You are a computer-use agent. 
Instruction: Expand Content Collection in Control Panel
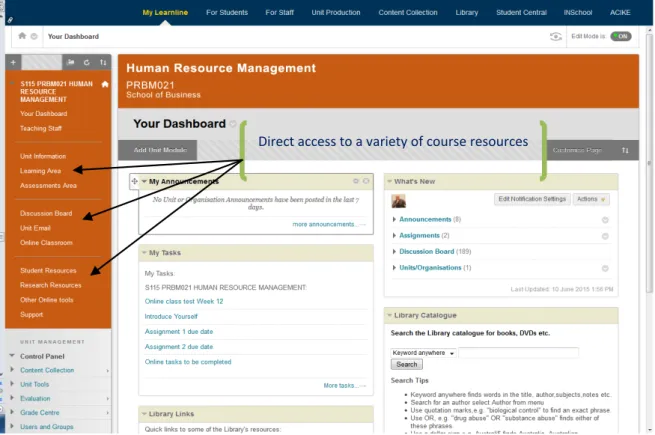(12, 370)
